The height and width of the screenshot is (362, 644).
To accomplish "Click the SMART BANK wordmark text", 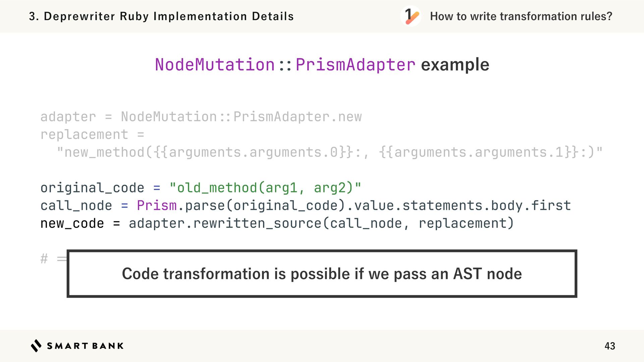I will click(x=85, y=346).
